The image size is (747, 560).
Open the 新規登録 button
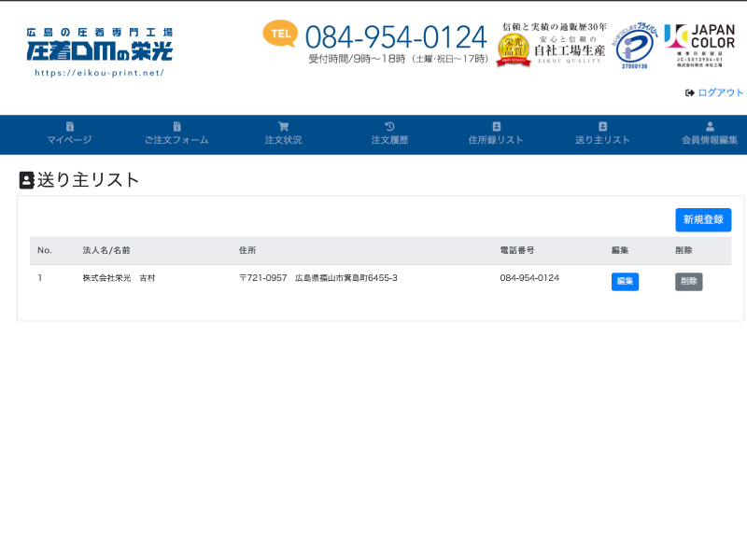pos(703,219)
